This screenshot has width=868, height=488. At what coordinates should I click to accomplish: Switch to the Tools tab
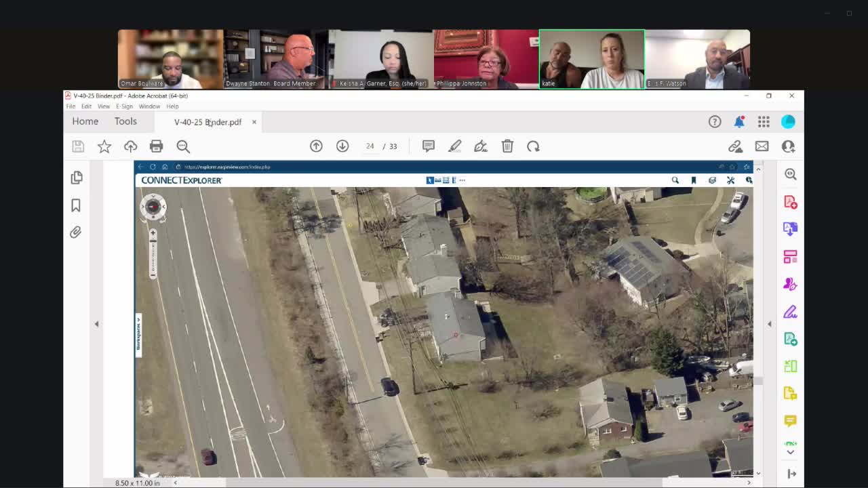point(125,121)
